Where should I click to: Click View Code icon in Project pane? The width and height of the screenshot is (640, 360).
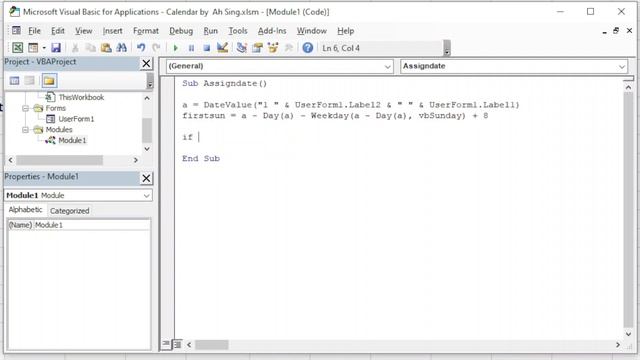14,80
